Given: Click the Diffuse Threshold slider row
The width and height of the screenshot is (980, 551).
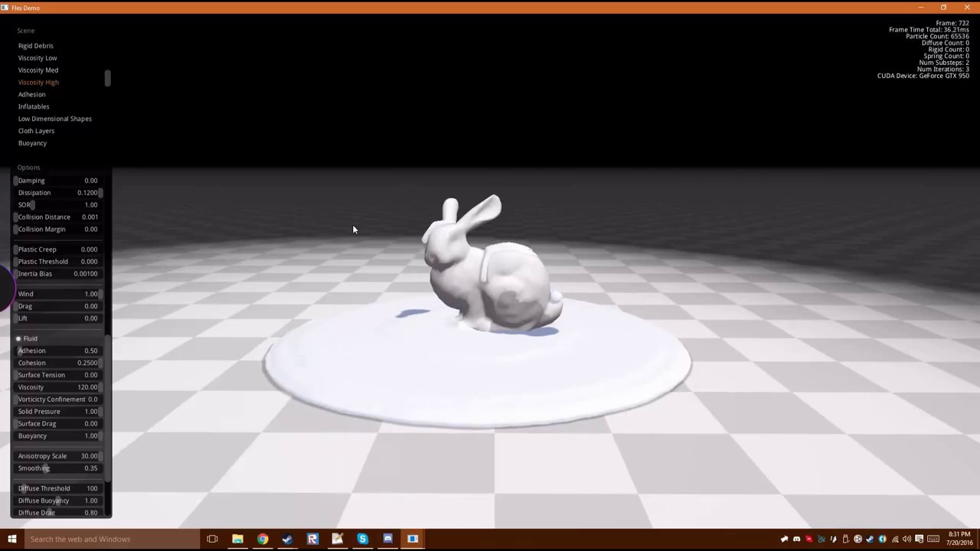Looking at the screenshot, I should coord(58,488).
